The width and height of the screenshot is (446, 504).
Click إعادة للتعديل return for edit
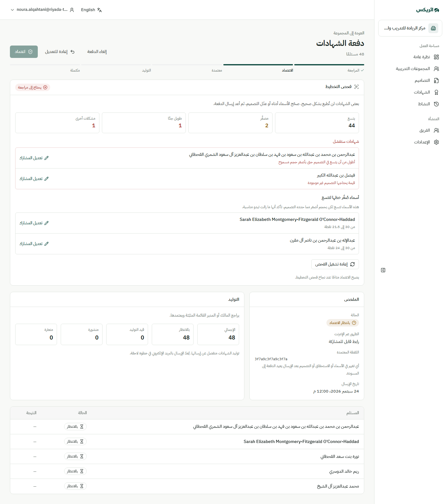click(x=60, y=52)
